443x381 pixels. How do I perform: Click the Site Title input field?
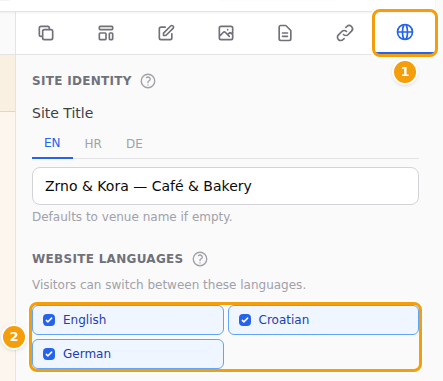[225, 186]
